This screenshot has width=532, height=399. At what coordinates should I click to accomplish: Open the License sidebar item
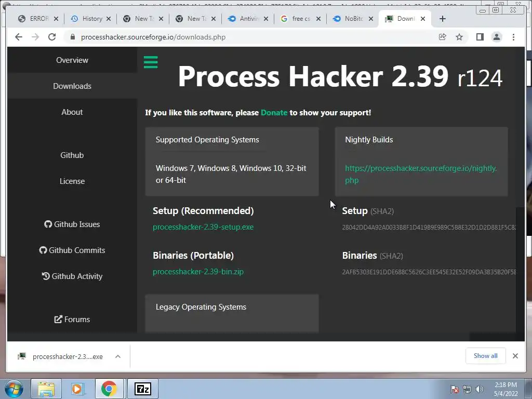[72, 181]
